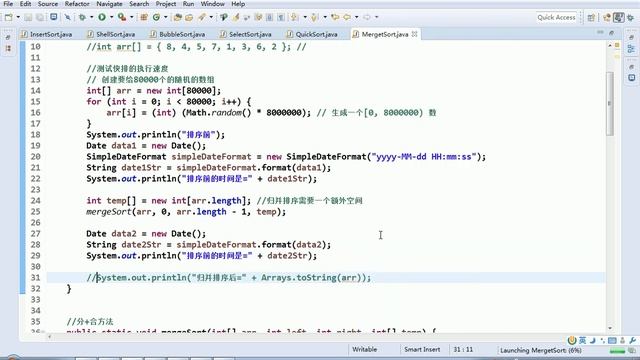The height and width of the screenshot is (360, 640).
Task: Click the Debug bug icon
Action: pos(82,17)
